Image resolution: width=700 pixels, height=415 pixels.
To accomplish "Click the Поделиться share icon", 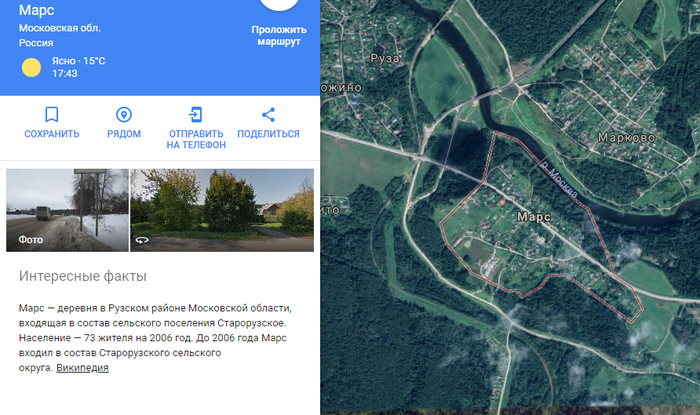I will point(268,115).
